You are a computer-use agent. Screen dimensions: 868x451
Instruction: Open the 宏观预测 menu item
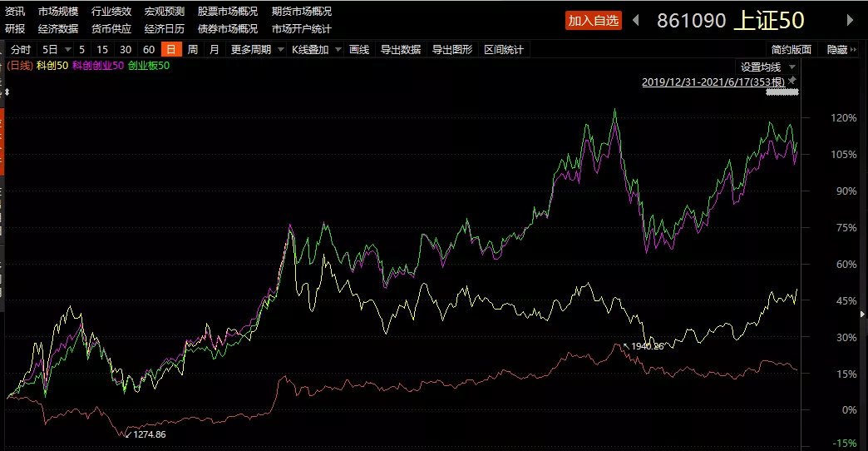click(164, 12)
